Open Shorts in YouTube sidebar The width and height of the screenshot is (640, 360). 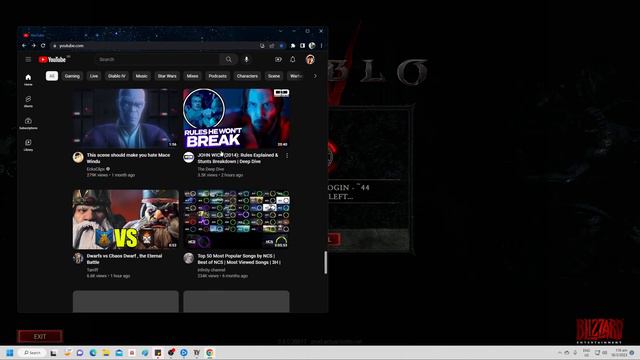(28, 102)
